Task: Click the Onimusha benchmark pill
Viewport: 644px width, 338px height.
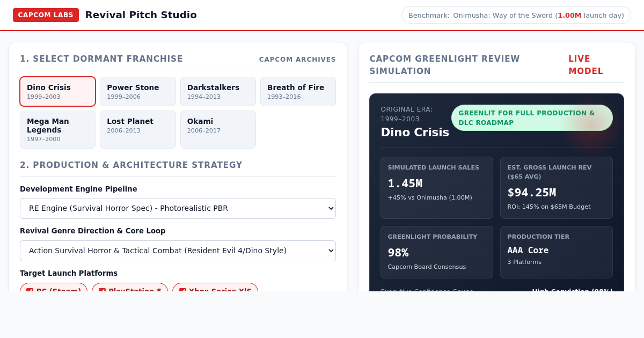Action: (x=516, y=15)
